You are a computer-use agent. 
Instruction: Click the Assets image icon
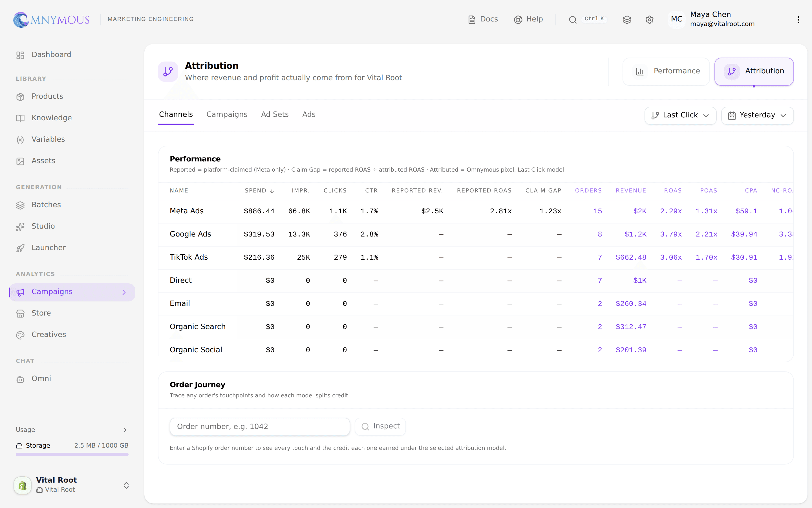click(21, 161)
